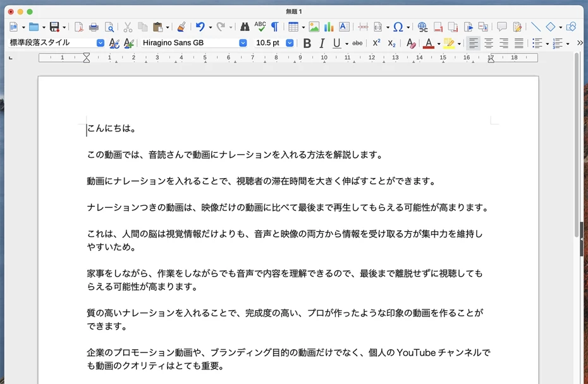This screenshot has height=384, width=588.
Task: Activate the Clone Formatting paintbrush
Action: click(x=181, y=27)
